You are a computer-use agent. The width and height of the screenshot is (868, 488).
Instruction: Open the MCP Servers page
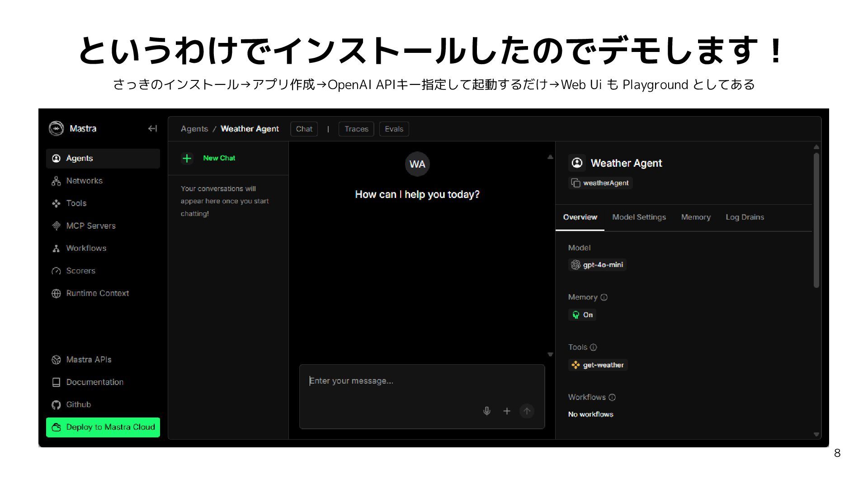(103, 226)
